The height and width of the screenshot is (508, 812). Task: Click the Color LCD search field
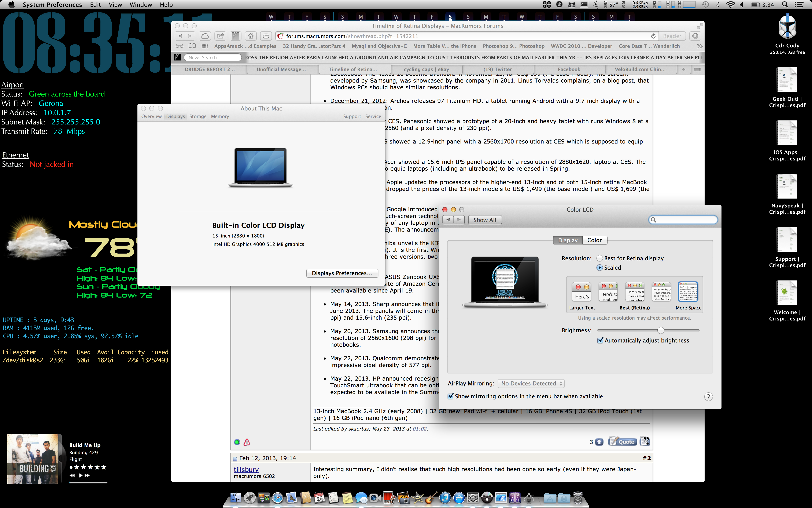(x=683, y=220)
